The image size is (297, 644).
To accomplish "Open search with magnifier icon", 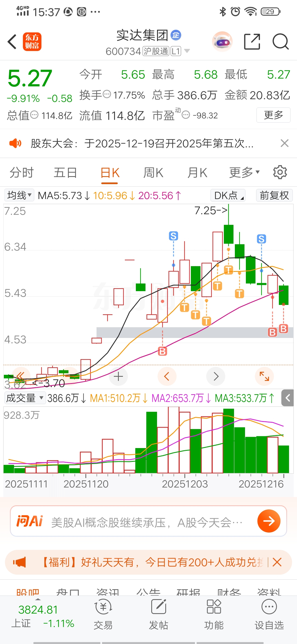I will [x=281, y=42].
